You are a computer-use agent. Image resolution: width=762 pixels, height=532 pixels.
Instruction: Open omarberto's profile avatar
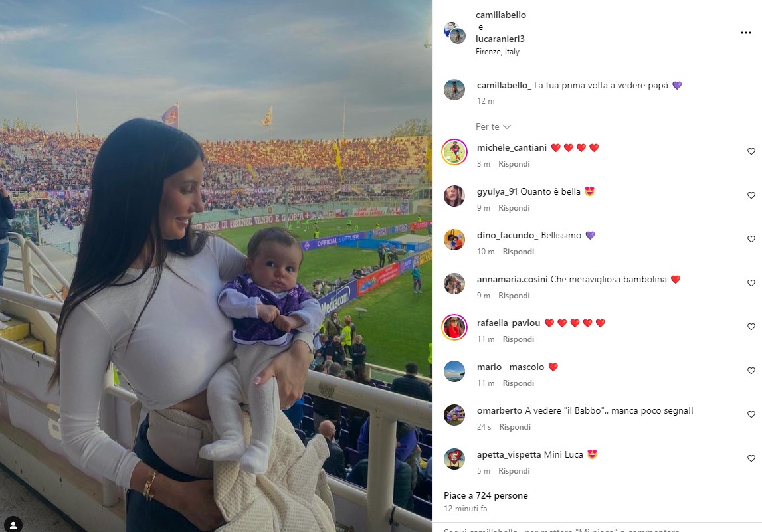(454, 415)
